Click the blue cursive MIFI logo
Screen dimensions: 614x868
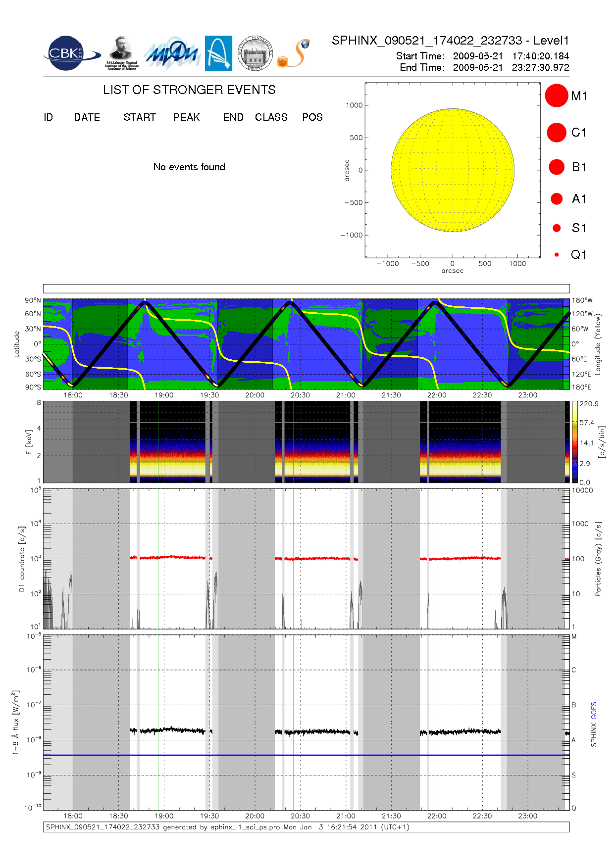[172, 53]
